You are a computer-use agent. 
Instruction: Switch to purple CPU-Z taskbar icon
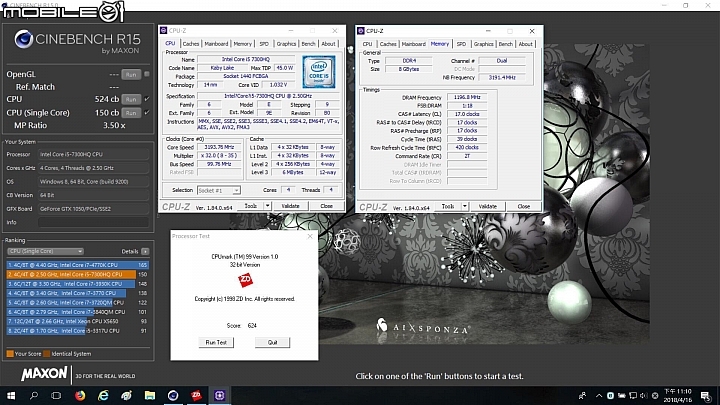(219, 395)
